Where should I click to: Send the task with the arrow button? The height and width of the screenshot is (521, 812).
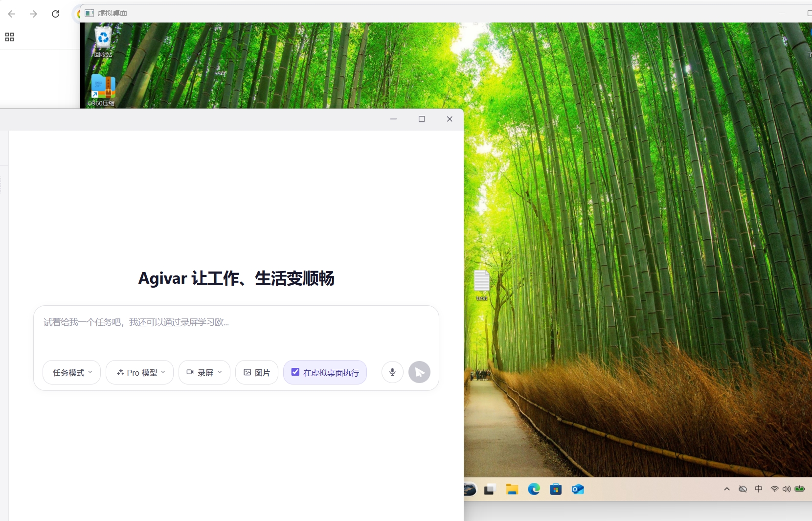pyautogui.click(x=419, y=372)
